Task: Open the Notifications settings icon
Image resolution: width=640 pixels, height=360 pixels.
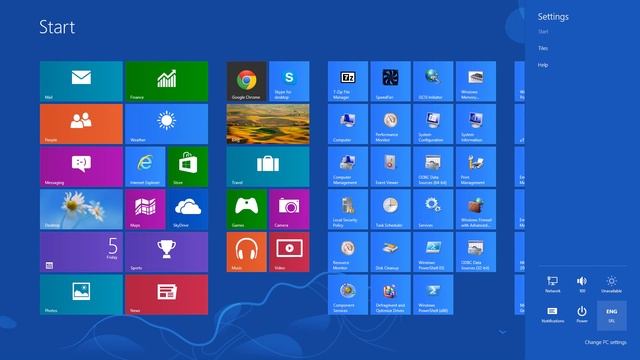Action: [x=553, y=315]
